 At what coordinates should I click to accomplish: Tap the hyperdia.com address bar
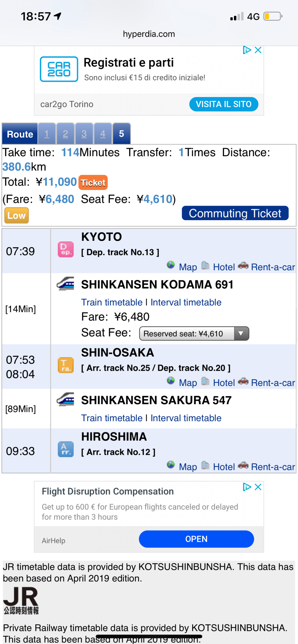coord(149,34)
